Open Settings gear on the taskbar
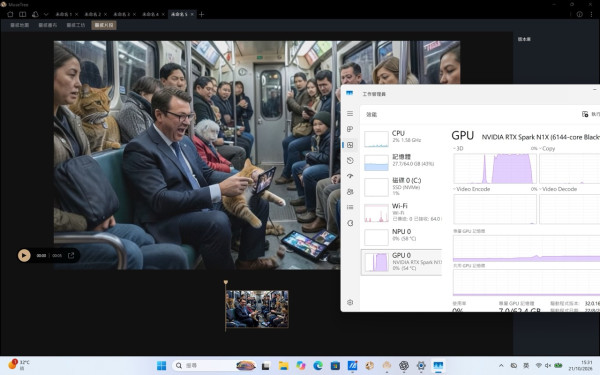The width and height of the screenshot is (600, 375). [421, 366]
